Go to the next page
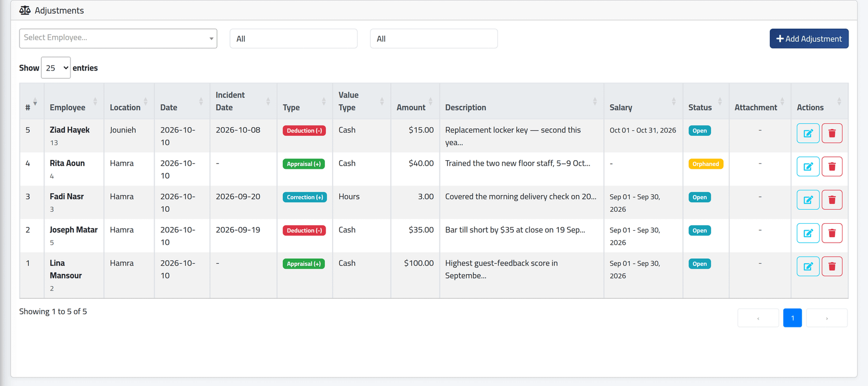The height and width of the screenshot is (386, 868). click(827, 318)
